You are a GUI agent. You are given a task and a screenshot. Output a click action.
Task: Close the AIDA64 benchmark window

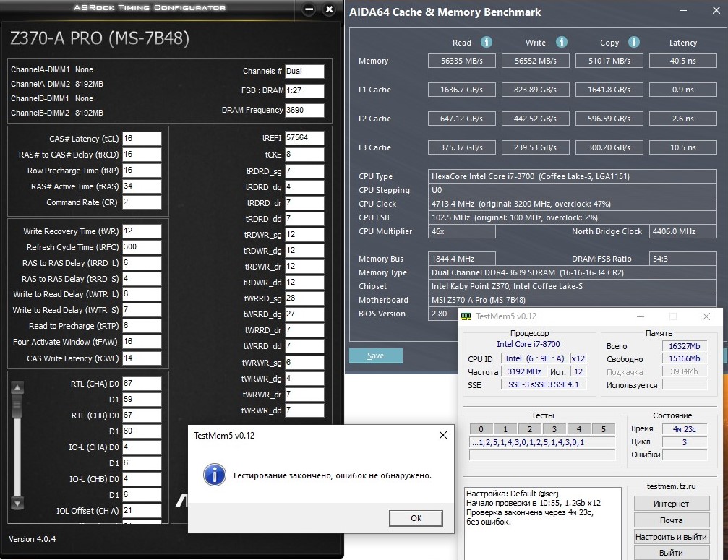(x=716, y=10)
